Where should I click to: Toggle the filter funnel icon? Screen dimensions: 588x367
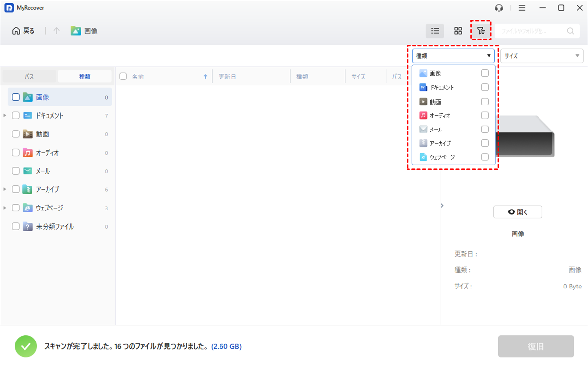click(x=481, y=31)
